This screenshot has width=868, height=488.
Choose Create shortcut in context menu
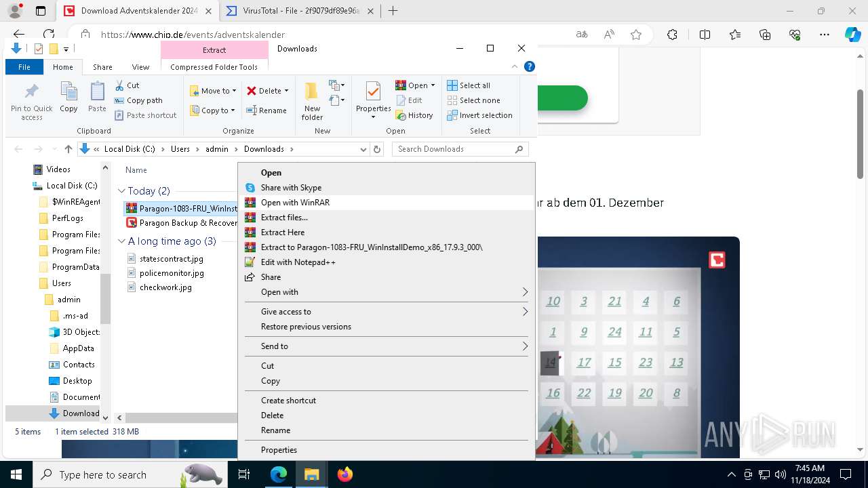coord(388,401)
